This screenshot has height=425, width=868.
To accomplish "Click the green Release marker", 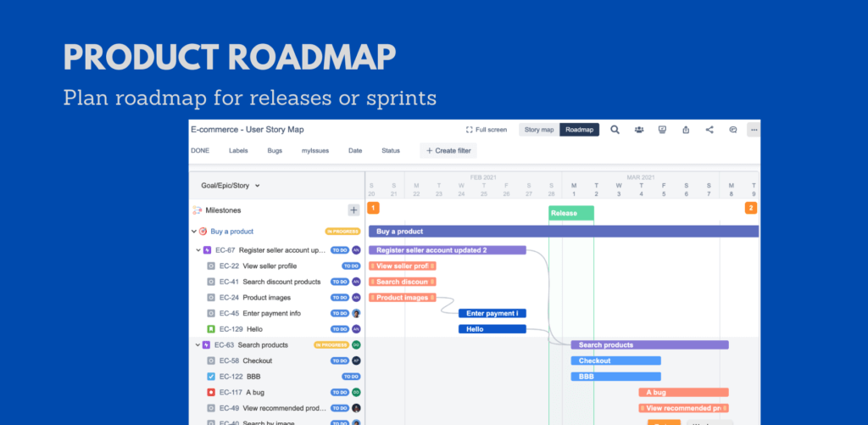I will 571,213.
